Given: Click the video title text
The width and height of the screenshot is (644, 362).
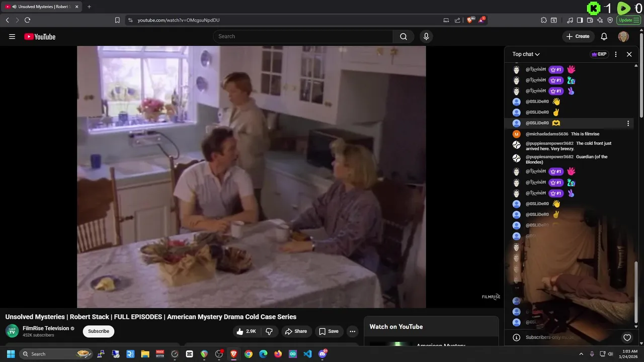Looking at the screenshot, I should coord(151,317).
